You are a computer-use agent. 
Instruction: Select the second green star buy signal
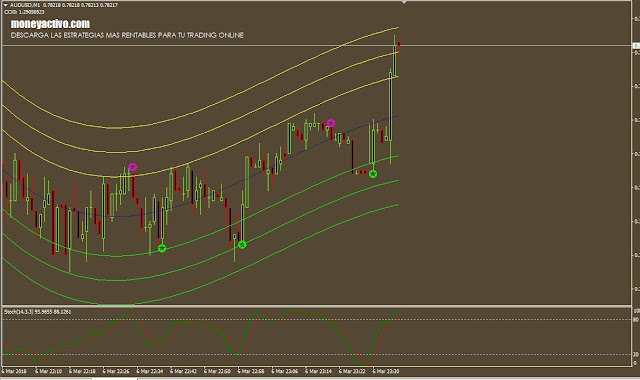click(x=242, y=245)
